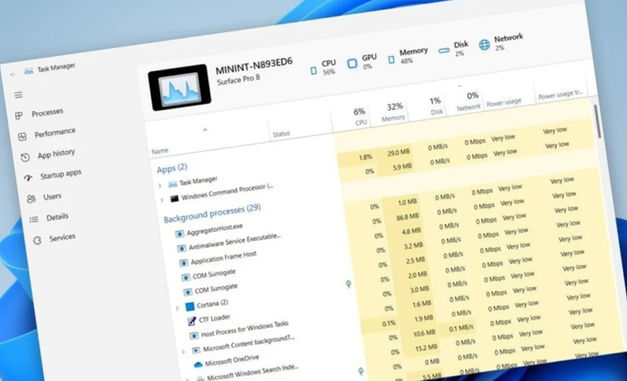Select the Apps (2) group heading

172,168
